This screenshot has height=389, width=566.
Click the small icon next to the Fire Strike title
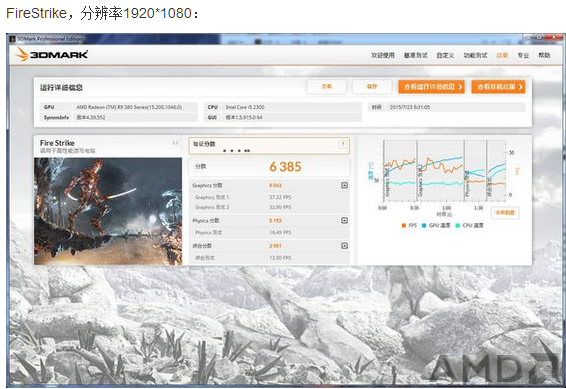click(175, 143)
